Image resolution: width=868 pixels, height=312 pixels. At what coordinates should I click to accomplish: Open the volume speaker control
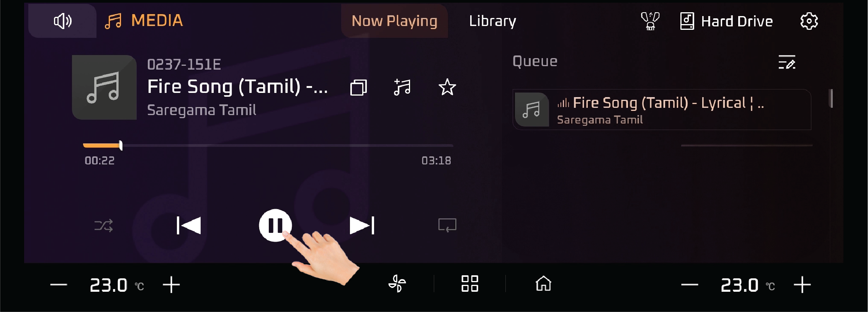(x=63, y=21)
